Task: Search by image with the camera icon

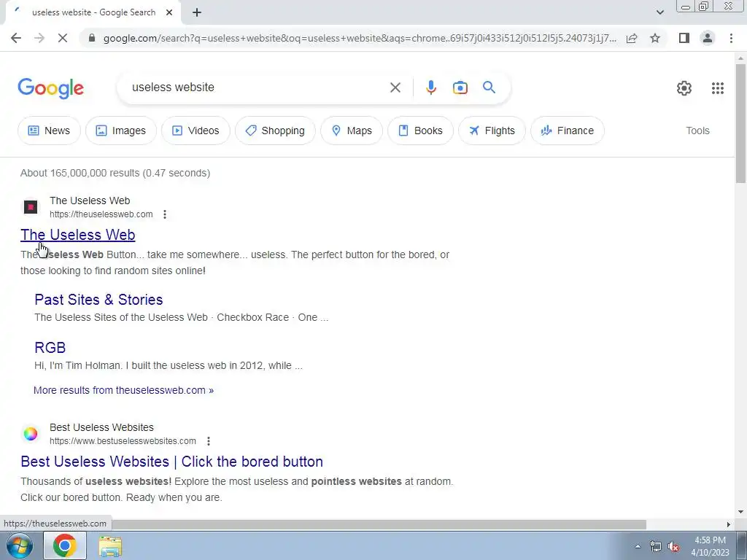Action: click(x=460, y=87)
